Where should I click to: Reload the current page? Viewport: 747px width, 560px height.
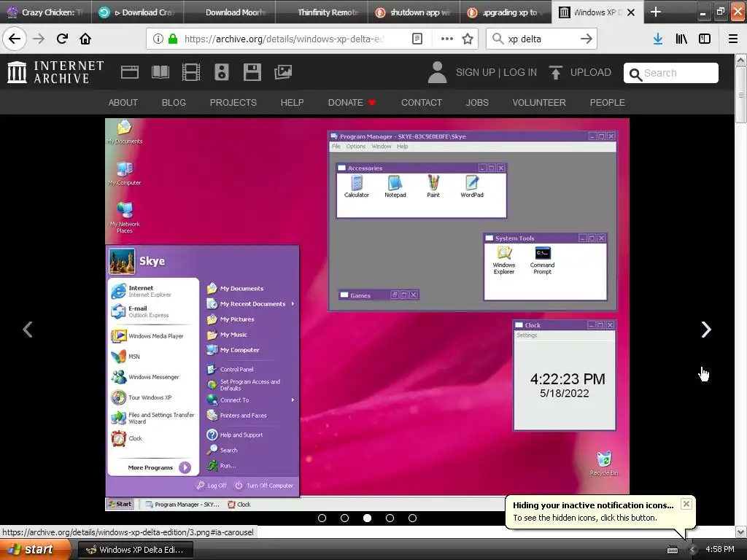point(62,39)
